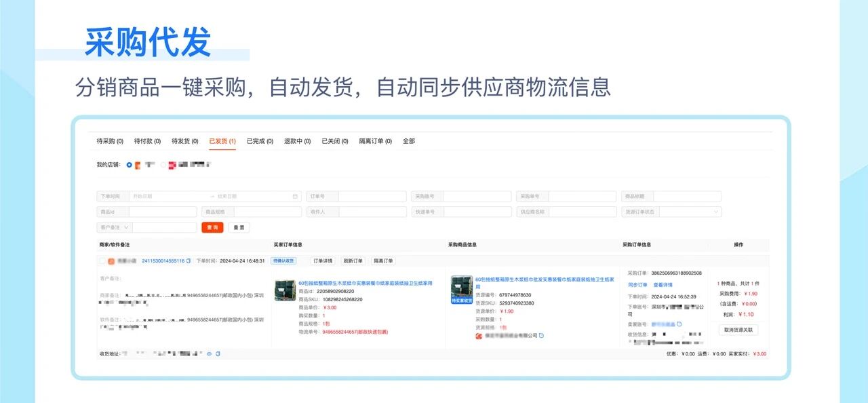Click the supplier shop icon in 采购商品信息
The height and width of the screenshot is (403, 868).
[x=478, y=335]
